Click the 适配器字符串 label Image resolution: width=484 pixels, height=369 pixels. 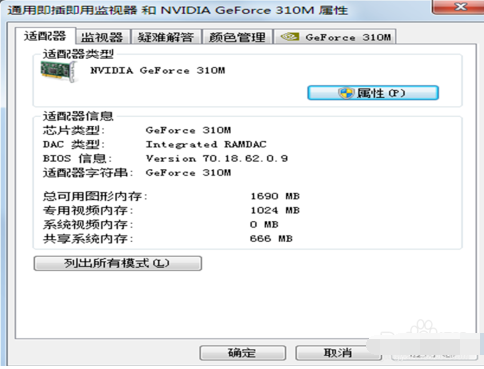(x=88, y=173)
